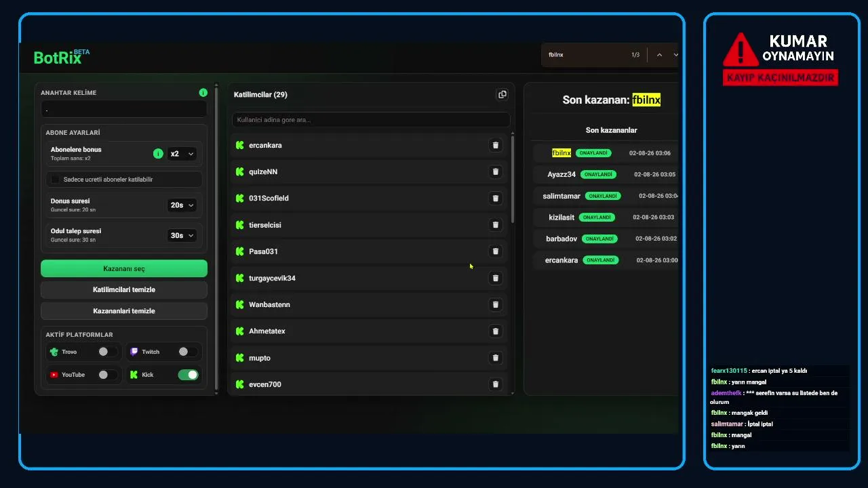Select kizilasit in Son kazananlar
The height and width of the screenshot is (488, 868).
561,218
